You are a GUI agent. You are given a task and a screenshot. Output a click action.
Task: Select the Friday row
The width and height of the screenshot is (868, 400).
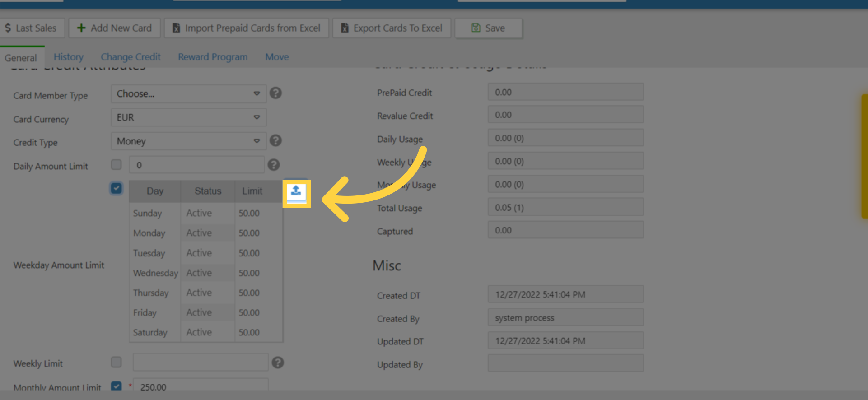(206, 312)
